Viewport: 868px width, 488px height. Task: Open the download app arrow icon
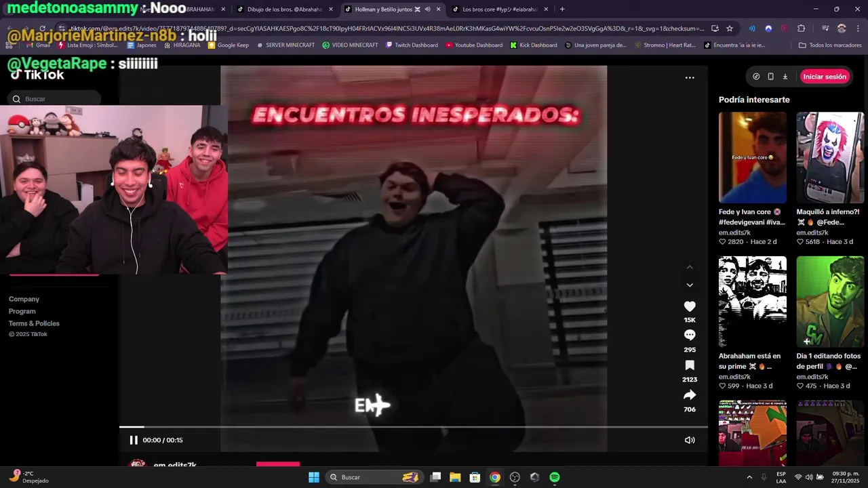click(x=785, y=77)
